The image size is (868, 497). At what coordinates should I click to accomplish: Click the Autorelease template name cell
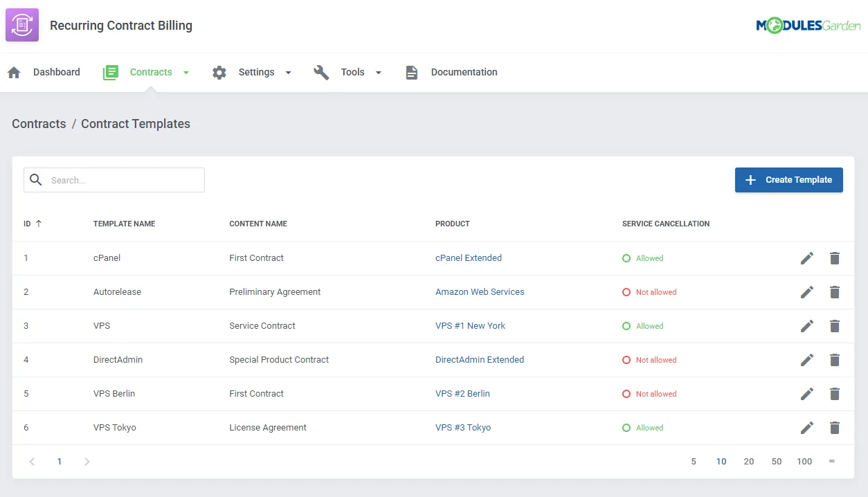(117, 292)
